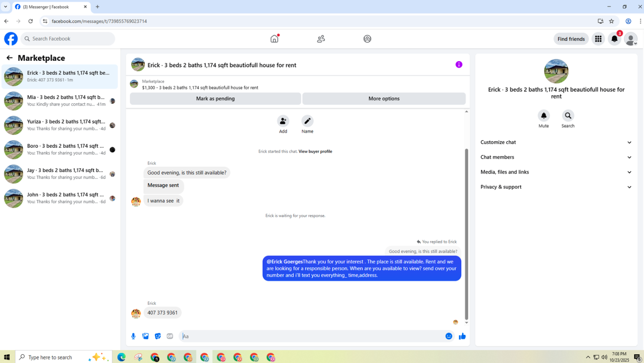
Task: Bookmark this page with star icon
Action: pos(611,21)
